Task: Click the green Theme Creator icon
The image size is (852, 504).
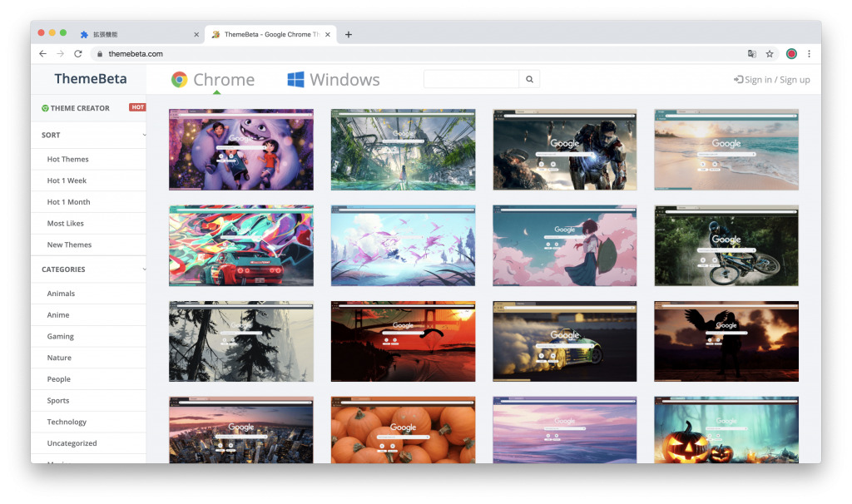Action: (x=45, y=108)
